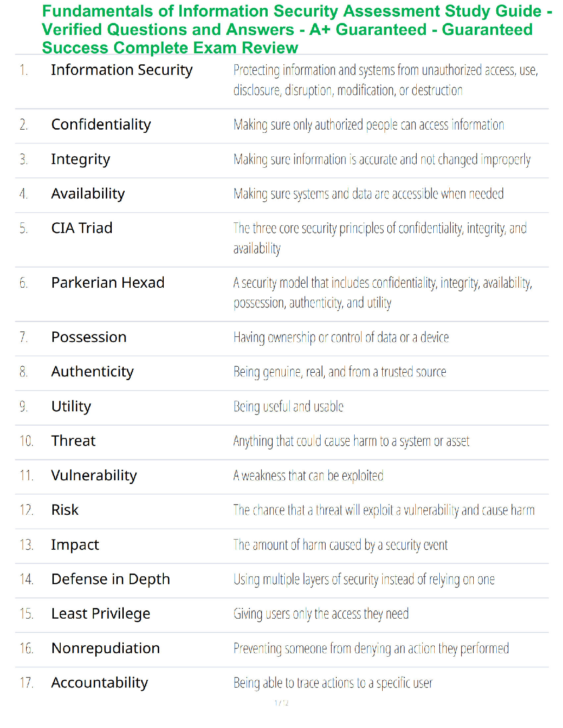Click the Defense in Depth term
563x728 pixels.
(x=111, y=580)
